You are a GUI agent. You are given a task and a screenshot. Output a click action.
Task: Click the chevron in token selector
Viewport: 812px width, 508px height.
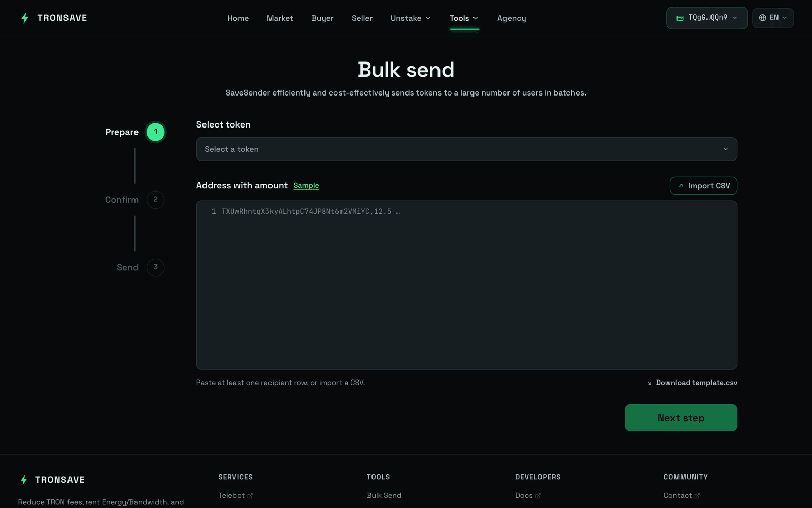coord(726,149)
